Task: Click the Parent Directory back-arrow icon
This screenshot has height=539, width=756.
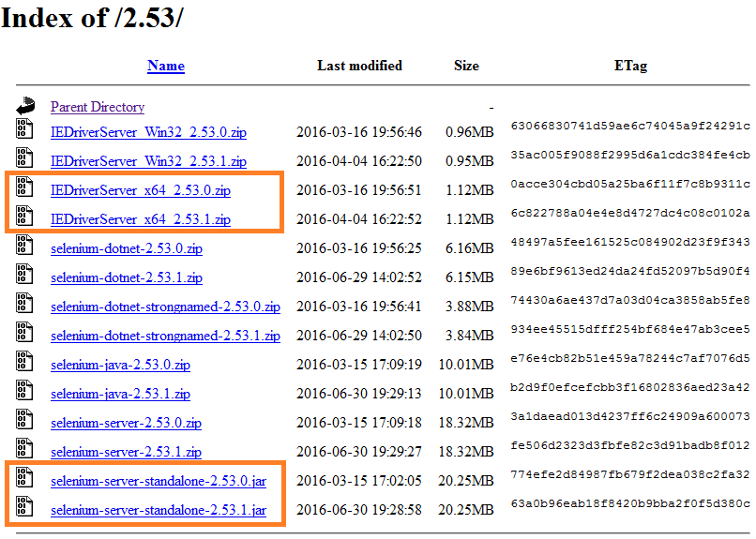Action: [25, 106]
